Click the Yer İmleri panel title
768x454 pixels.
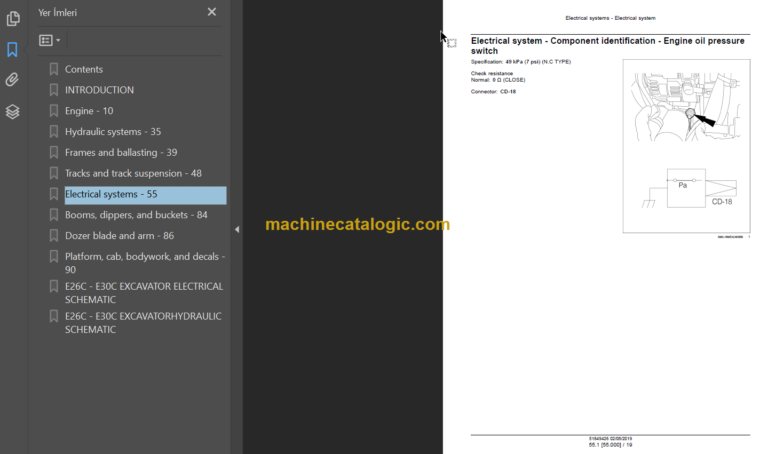(x=58, y=13)
